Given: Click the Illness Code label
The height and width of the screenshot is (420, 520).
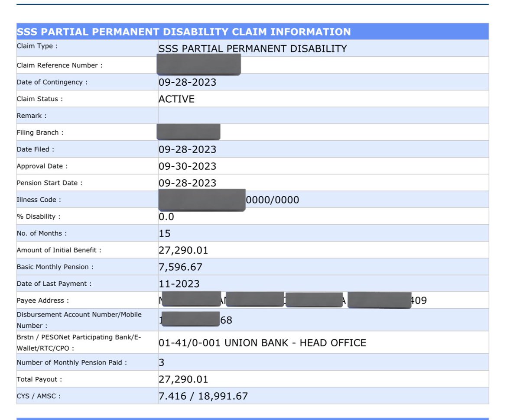Looking at the screenshot, I should [39, 200].
